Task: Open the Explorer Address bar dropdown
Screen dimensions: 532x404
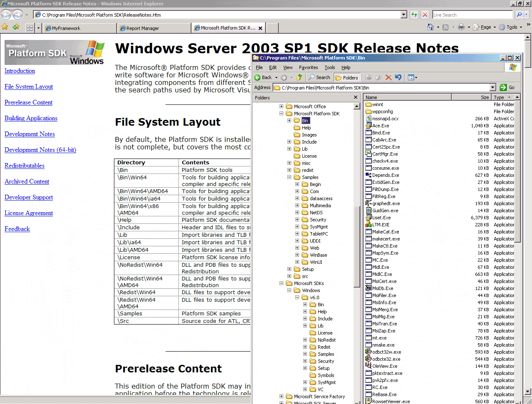Action: click(x=493, y=87)
